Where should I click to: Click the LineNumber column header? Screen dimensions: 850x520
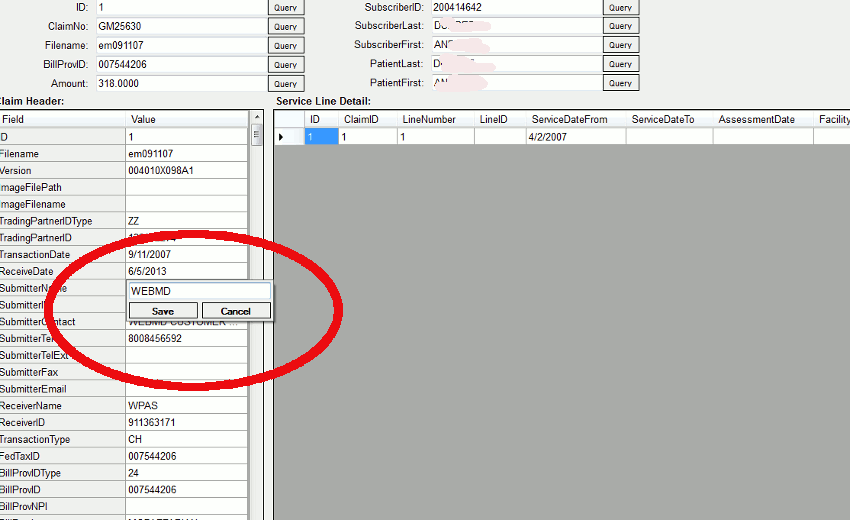click(x=434, y=119)
